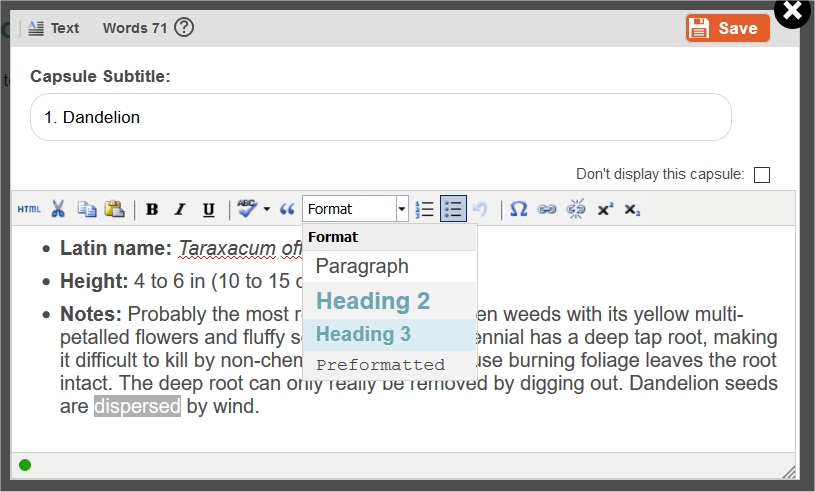Close the capsule editor dialog
815x492 pixels.
pyautogui.click(x=793, y=10)
